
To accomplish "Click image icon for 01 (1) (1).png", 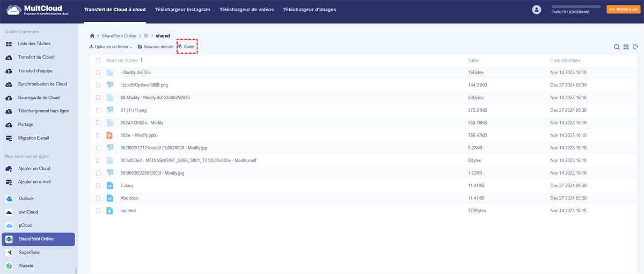I will click(x=110, y=110).
